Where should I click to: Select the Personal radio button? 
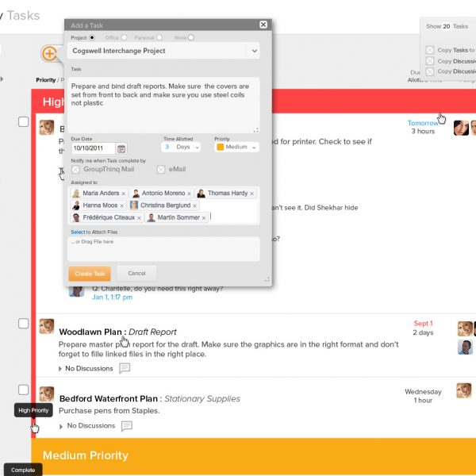[x=159, y=37]
